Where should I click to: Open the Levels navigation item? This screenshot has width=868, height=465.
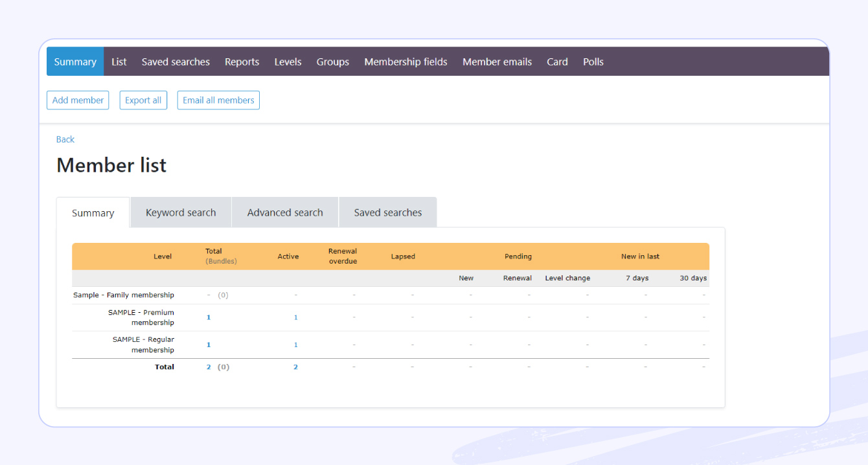pos(288,62)
